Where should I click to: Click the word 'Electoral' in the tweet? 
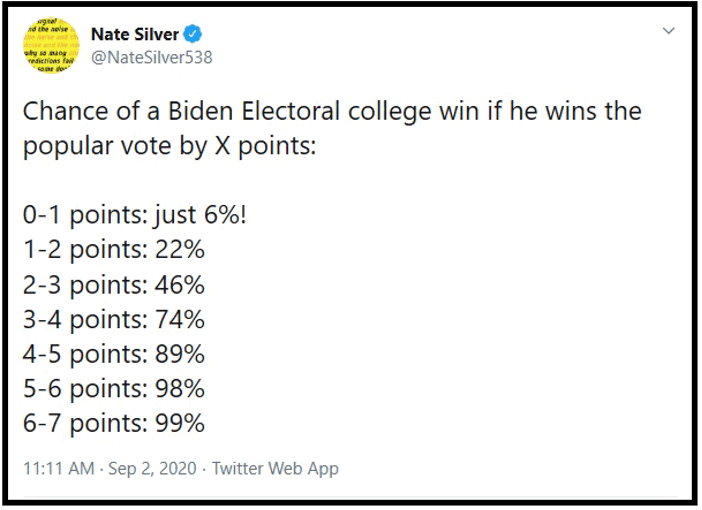(x=291, y=111)
